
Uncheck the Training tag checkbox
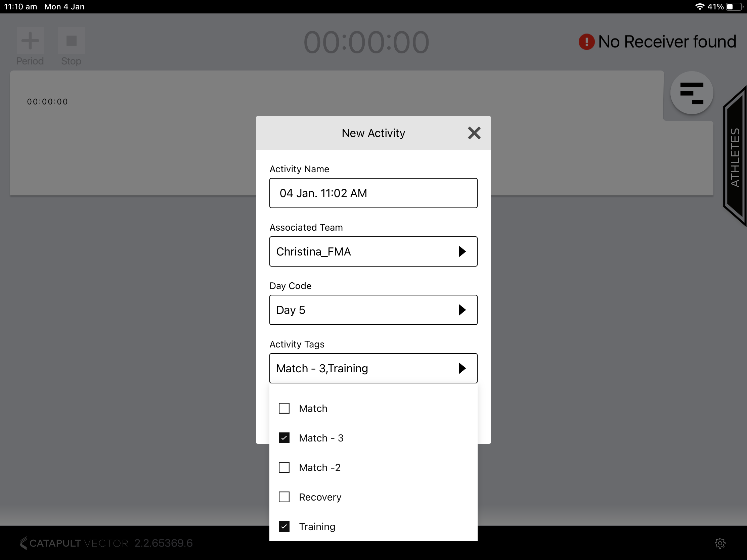click(284, 526)
